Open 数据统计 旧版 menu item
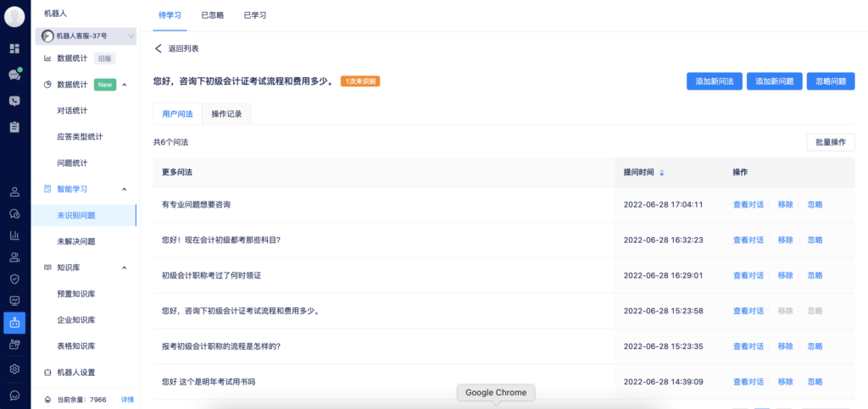This screenshot has width=868, height=409. pyautogui.click(x=80, y=58)
